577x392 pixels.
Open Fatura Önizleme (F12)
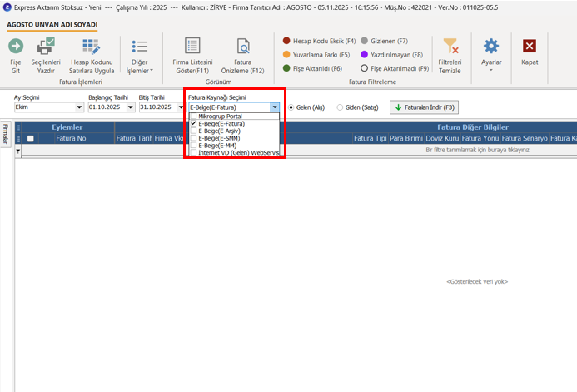243,56
